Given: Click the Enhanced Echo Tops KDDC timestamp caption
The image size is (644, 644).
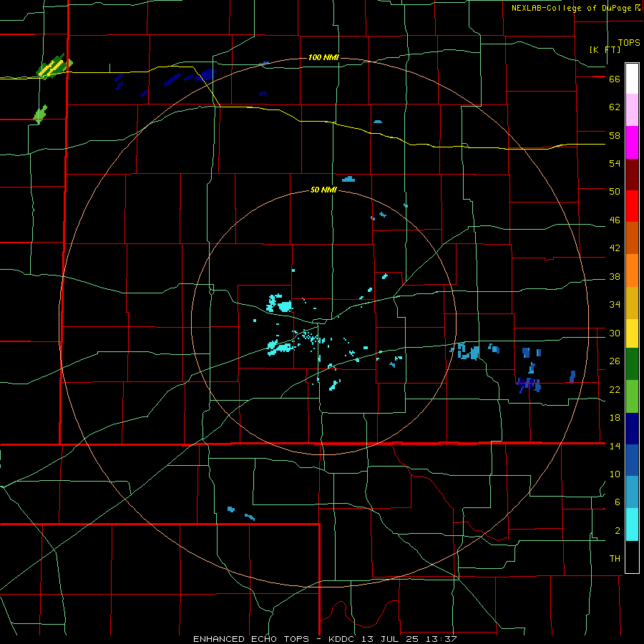Looking at the screenshot, I should click(x=325, y=639).
